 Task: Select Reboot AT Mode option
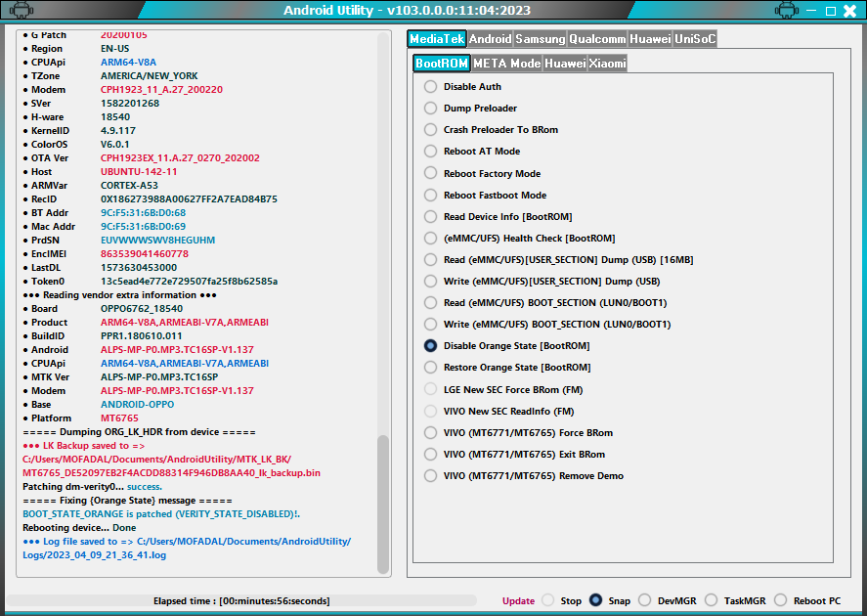(430, 152)
